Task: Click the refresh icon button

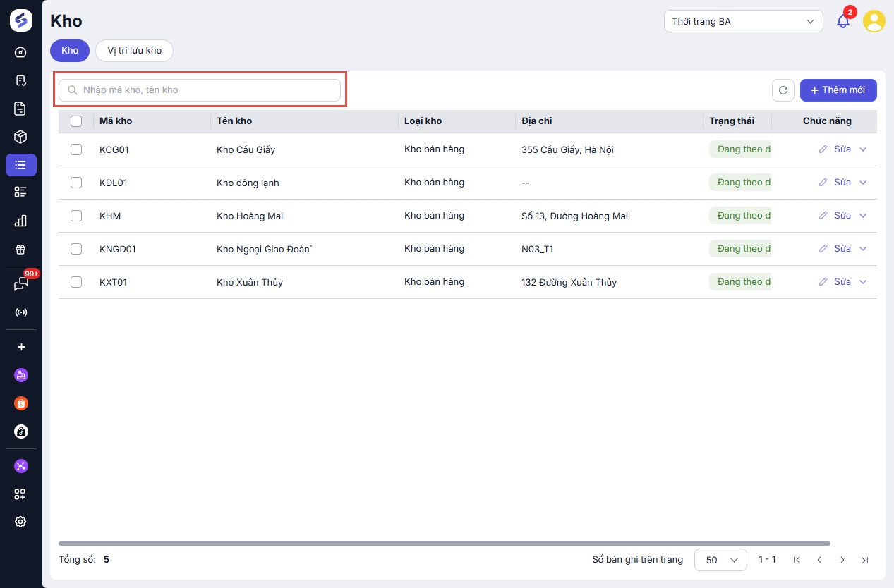Action: (x=783, y=90)
